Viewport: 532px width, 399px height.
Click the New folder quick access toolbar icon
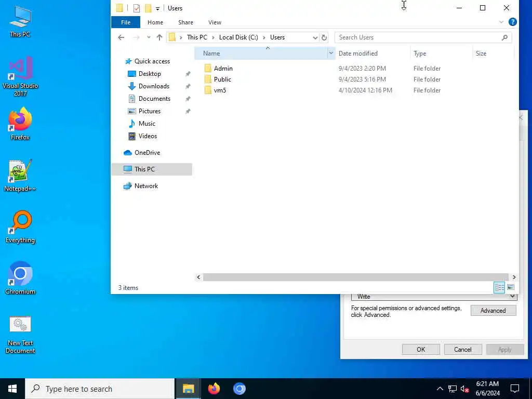(148, 8)
